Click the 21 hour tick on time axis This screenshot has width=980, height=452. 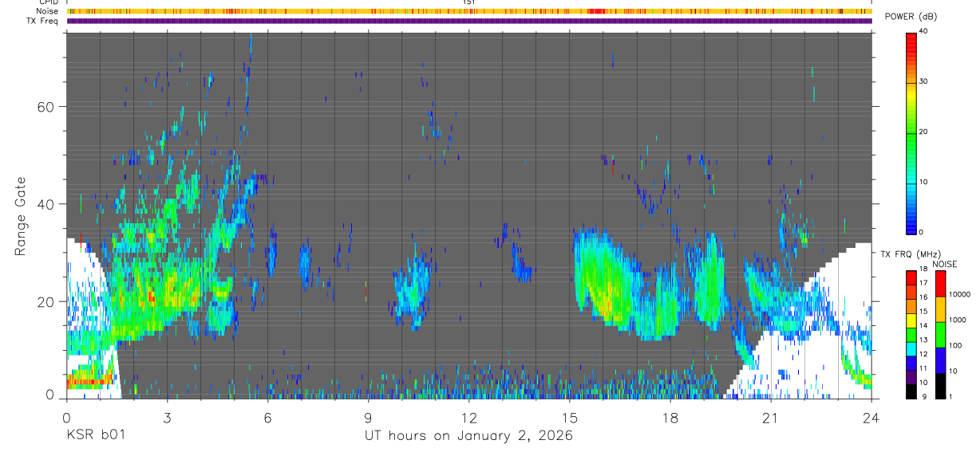(771, 418)
